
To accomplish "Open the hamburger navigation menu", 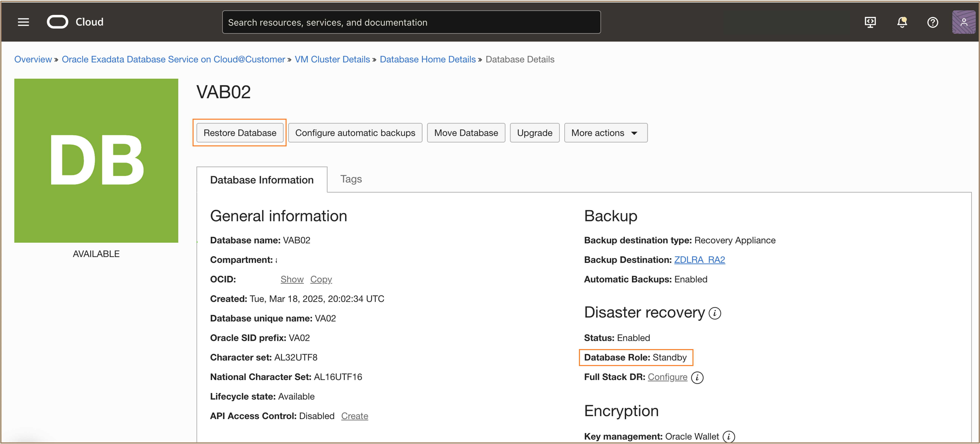I will (23, 22).
